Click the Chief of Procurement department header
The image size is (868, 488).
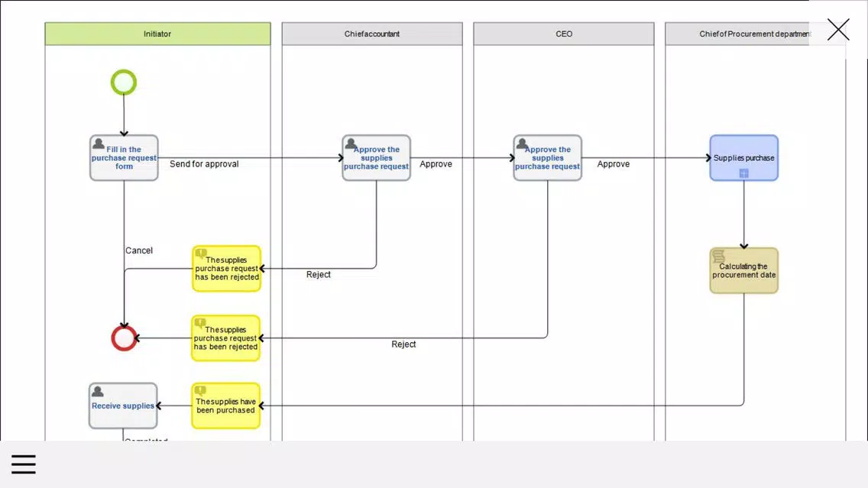point(755,34)
